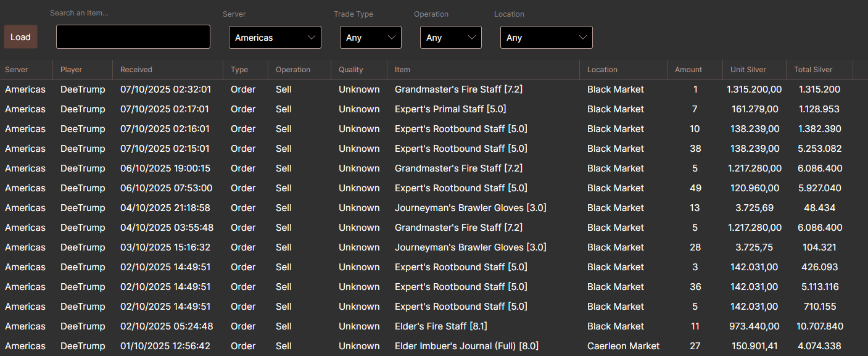Select Grandmaster's Fire Staff row from 07/10/2025 02:32:01

[458, 89]
